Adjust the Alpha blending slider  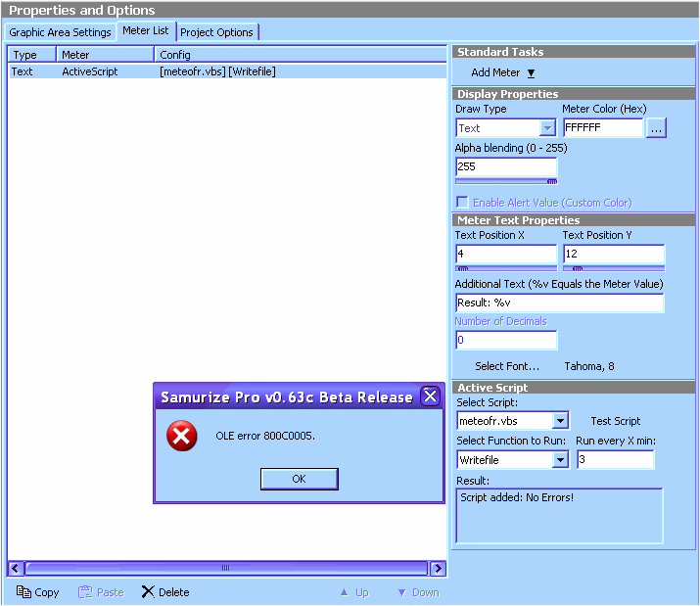point(551,181)
